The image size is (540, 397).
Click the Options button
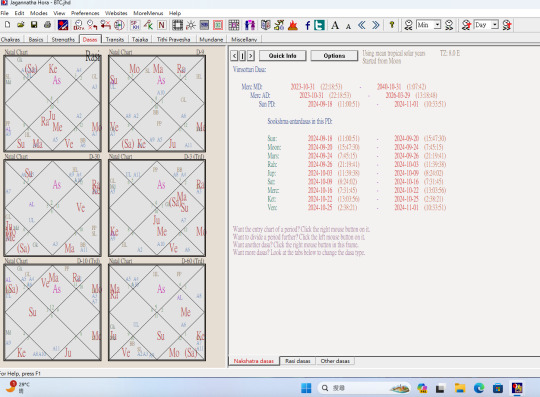(334, 56)
